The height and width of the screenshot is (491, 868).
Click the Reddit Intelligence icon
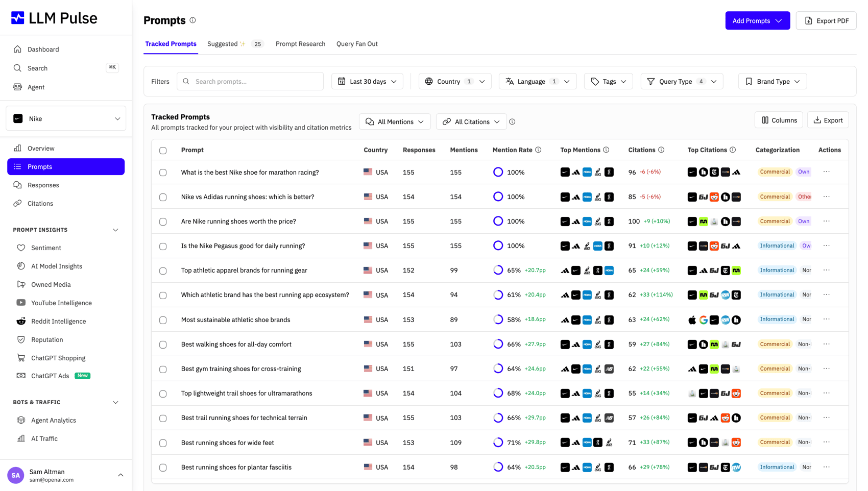(x=21, y=321)
